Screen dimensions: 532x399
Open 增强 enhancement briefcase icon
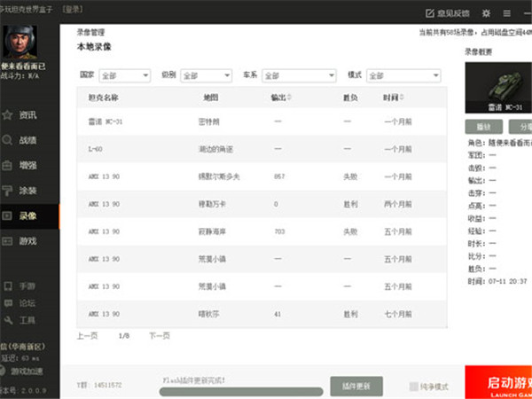pyautogui.click(x=8, y=165)
